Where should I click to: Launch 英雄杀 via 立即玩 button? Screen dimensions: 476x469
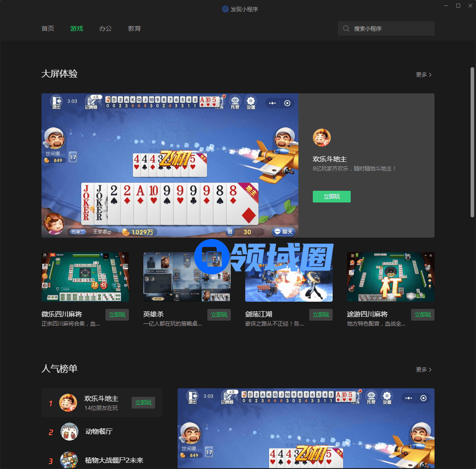click(219, 315)
